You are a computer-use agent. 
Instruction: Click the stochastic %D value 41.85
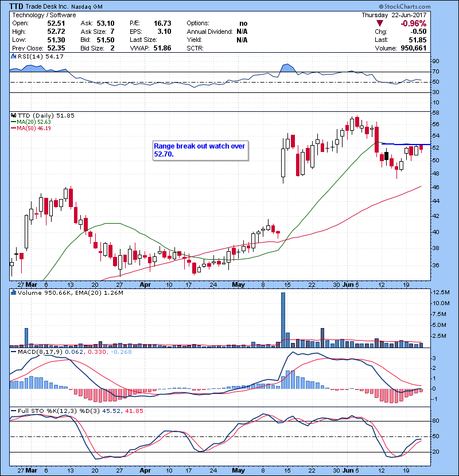(134, 411)
